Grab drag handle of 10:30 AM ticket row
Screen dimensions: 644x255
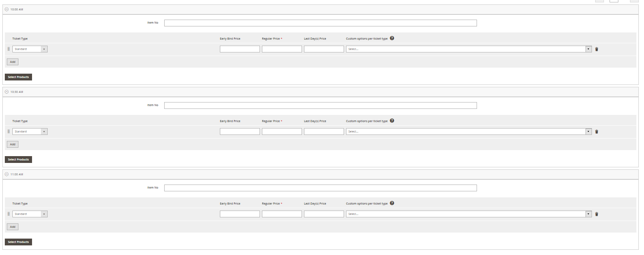8,132
